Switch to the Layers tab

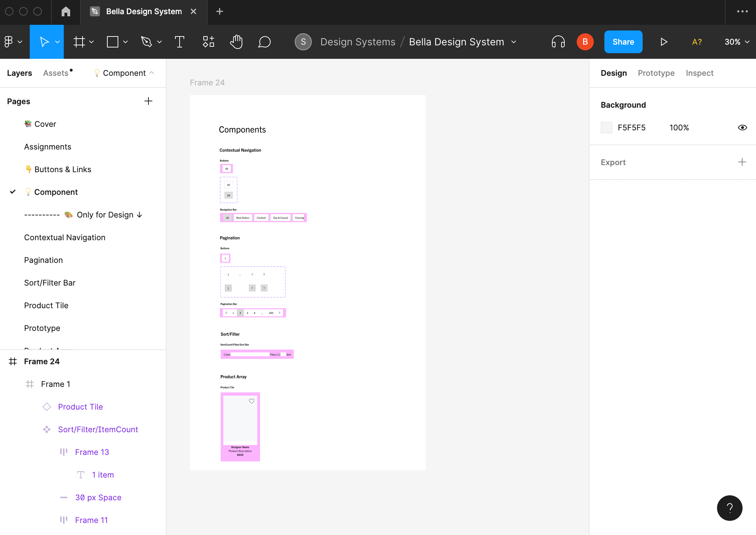point(19,73)
